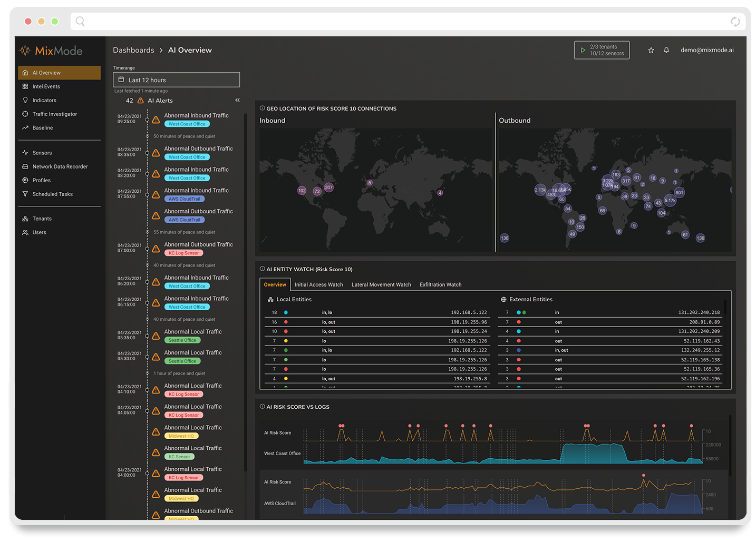Click warning icon for 08:35:00 outbound alert

click(x=156, y=153)
